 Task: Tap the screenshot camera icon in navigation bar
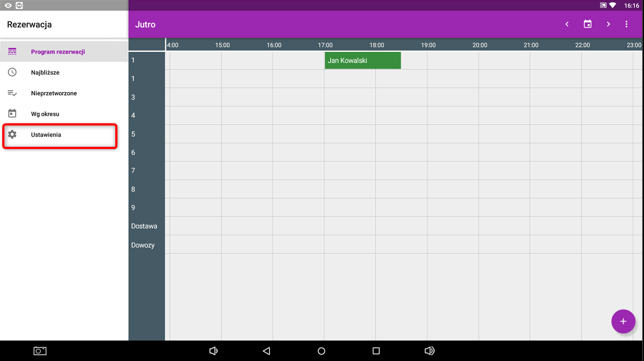(x=40, y=351)
